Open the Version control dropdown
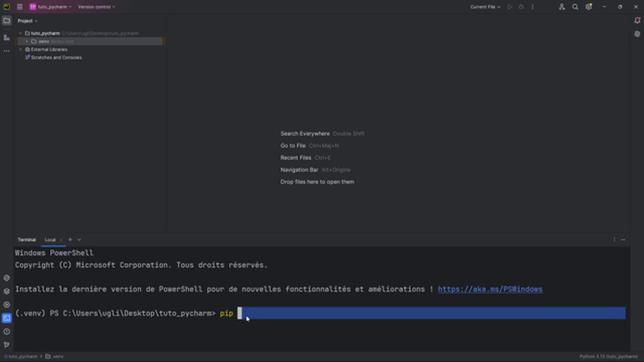The width and height of the screenshot is (644, 362). click(x=95, y=7)
